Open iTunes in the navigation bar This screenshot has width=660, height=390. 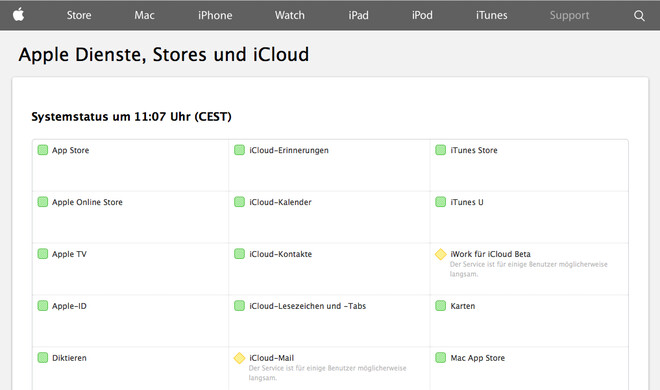(x=492, y=15)
